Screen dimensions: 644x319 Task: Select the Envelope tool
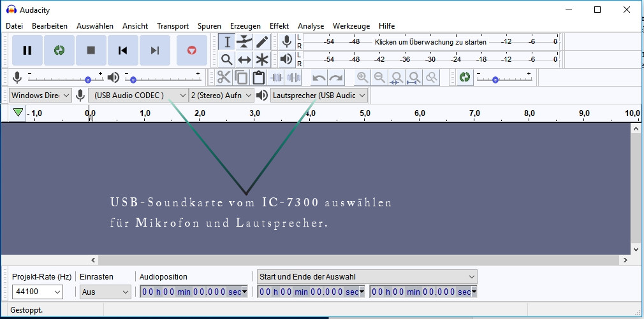(244, 42)
